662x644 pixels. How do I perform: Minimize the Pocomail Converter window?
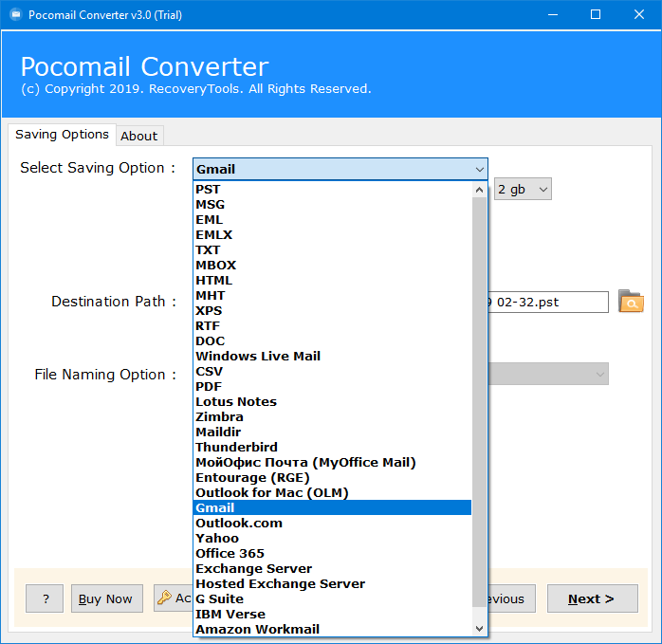coord(553,15)
